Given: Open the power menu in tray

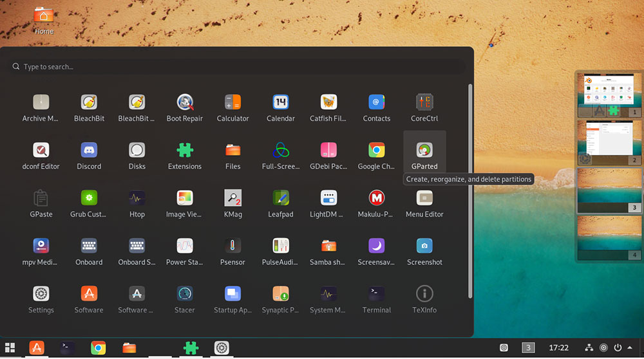Looking at the screenshot, I should [x=618, y=348].
